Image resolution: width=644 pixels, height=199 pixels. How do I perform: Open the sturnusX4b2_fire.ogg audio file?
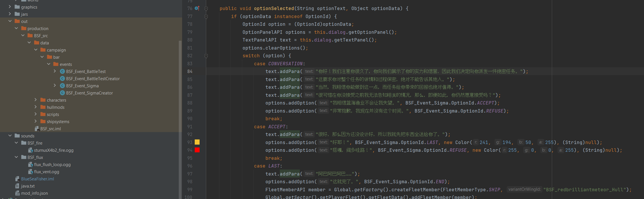coord(54,150)
